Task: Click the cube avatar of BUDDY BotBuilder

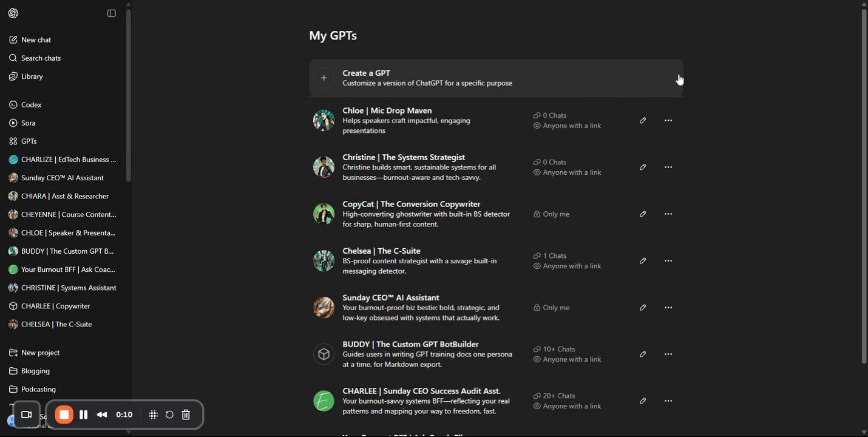Action: pos(324,354)
